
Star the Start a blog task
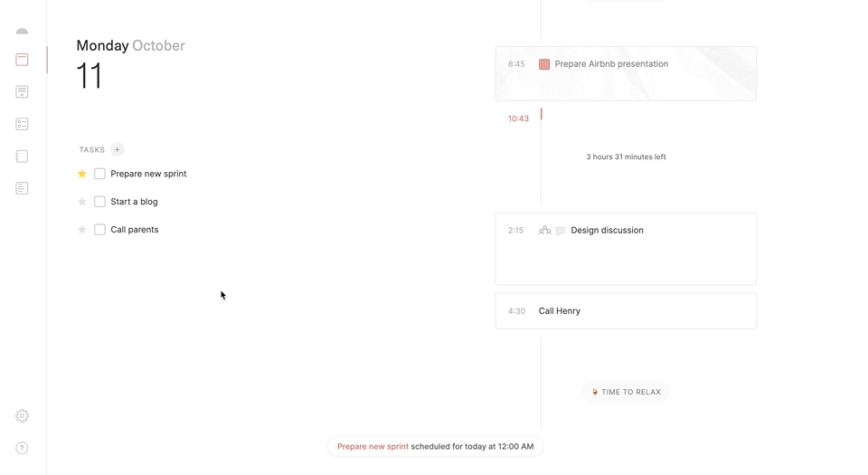(82, 202)
